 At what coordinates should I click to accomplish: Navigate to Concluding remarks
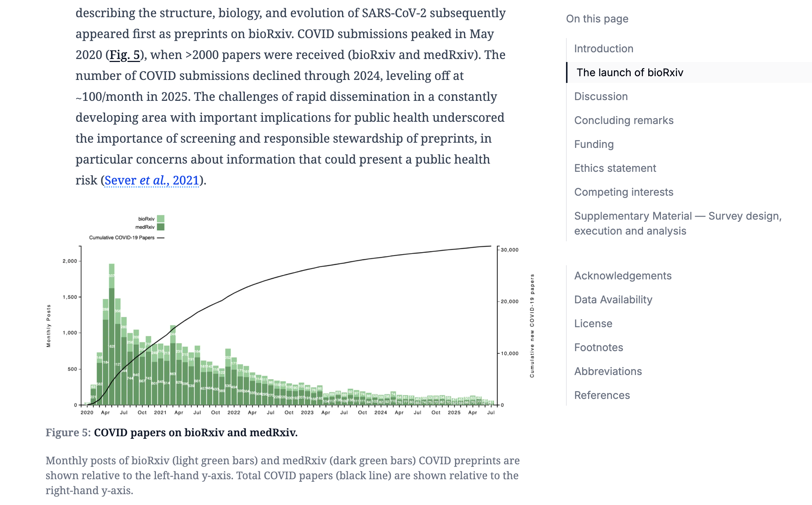point(624,120)
